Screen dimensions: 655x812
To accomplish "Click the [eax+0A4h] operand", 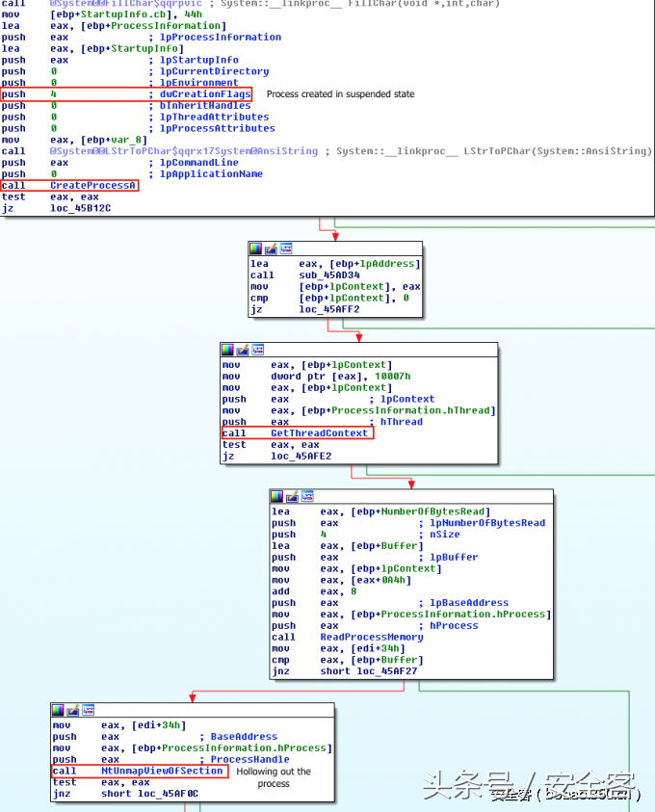I will tap(380, 580).
